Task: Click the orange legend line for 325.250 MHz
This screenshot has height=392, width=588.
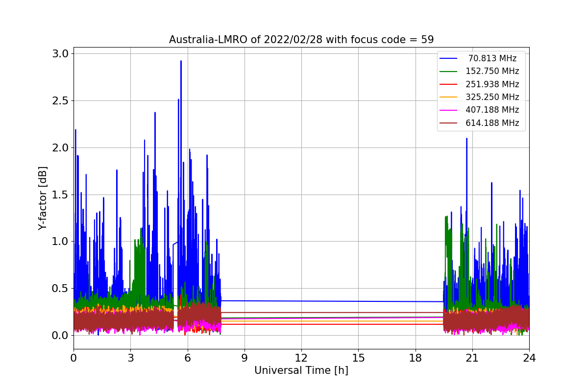Action: point(449,98)
